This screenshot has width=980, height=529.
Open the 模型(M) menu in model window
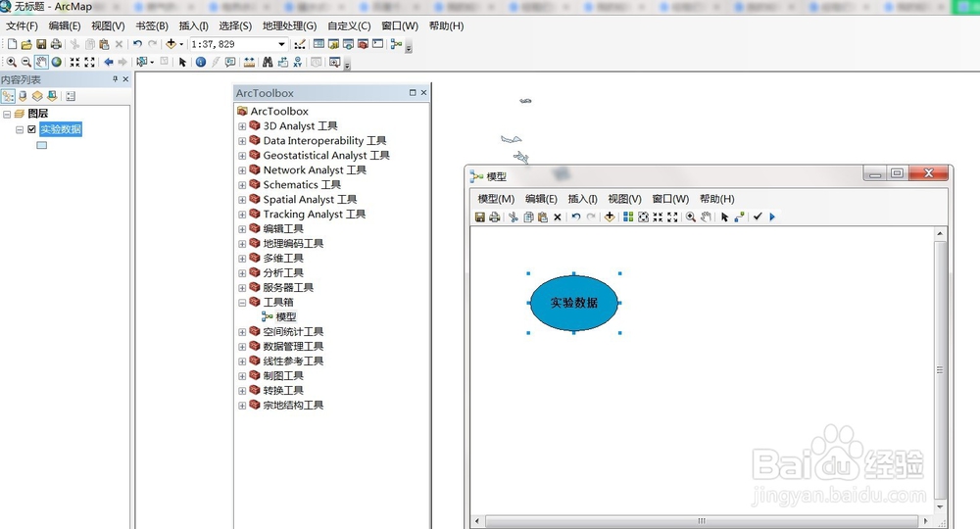(496, 199)
